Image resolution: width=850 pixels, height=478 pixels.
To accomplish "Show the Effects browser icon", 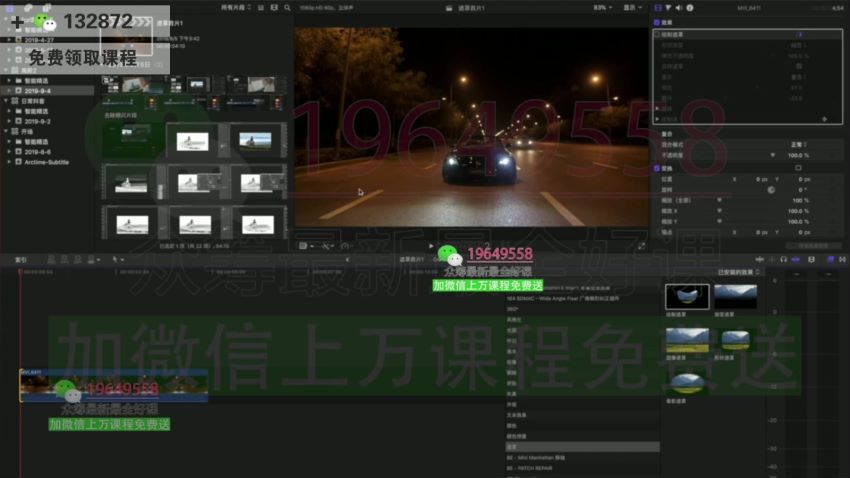I will tap(830, 260).
